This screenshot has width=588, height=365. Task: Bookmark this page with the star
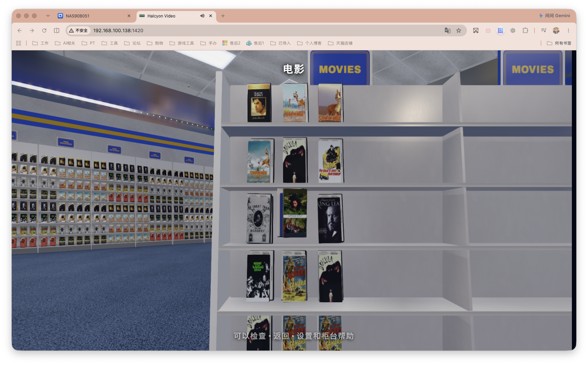[459, 31]
